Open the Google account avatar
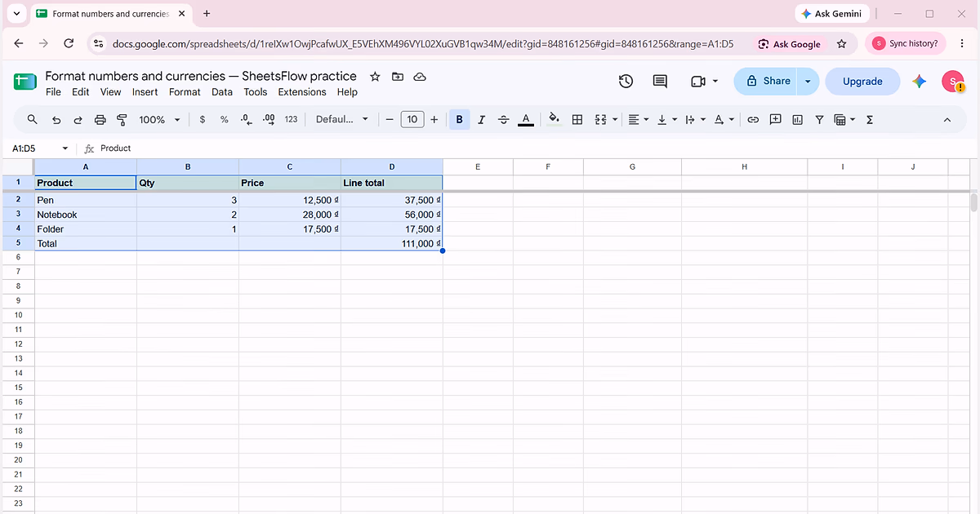 953,81
